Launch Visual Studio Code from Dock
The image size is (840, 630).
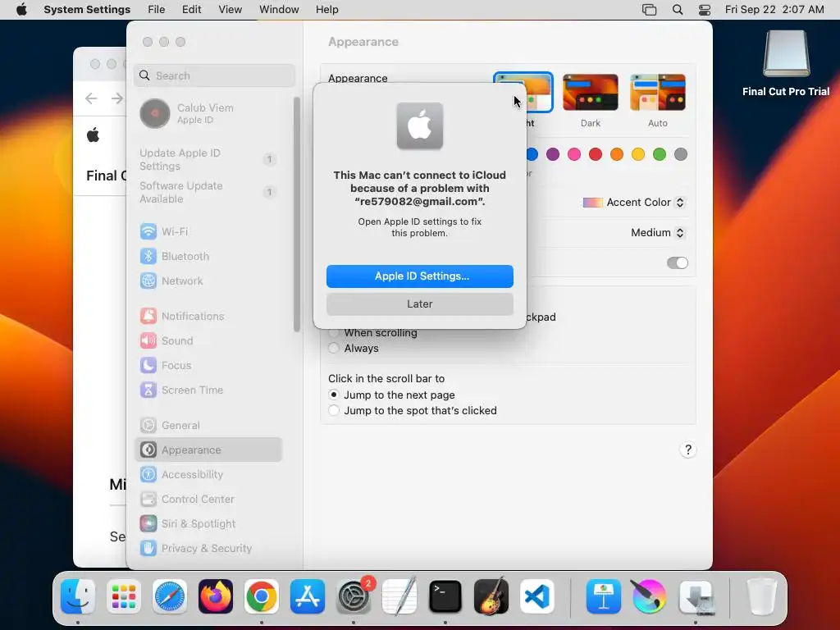tap(537, 596)
